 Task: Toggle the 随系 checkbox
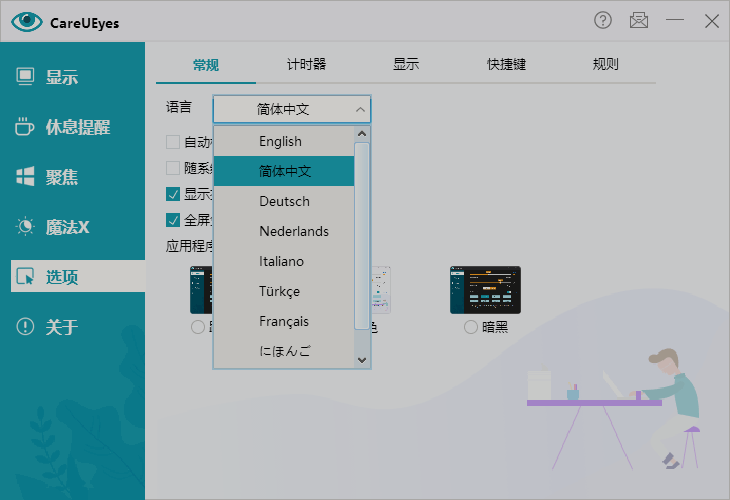(173, 168)
